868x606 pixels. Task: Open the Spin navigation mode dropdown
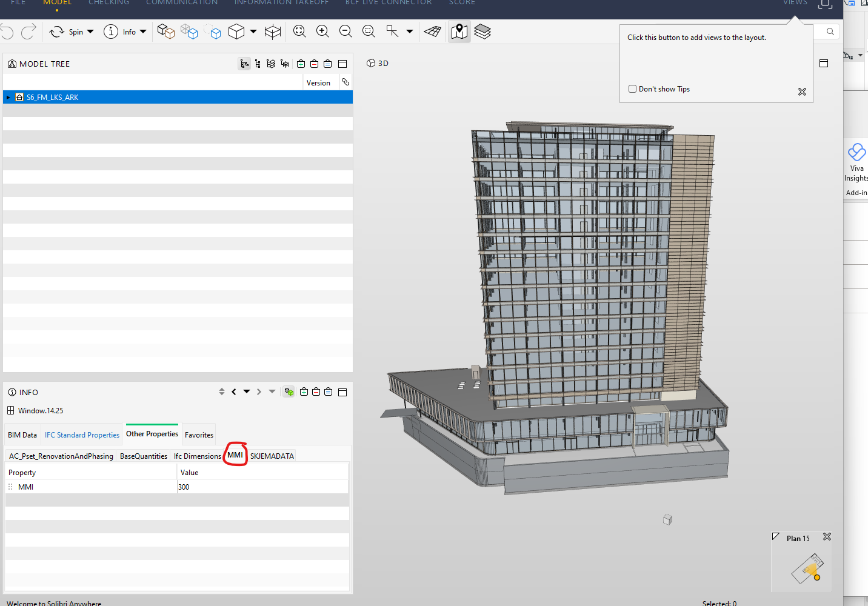click(90, 32)
